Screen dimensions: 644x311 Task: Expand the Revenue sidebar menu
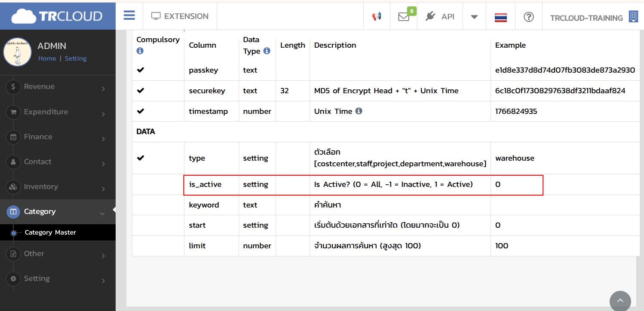pyautogui.click(x=58, y=87)
